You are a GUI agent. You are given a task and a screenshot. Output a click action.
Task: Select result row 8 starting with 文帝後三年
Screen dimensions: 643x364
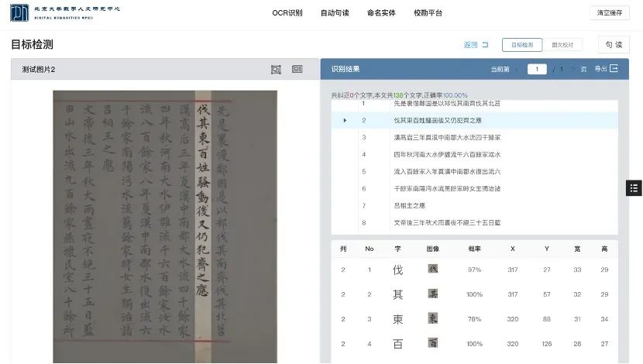(x=474, y=222)
